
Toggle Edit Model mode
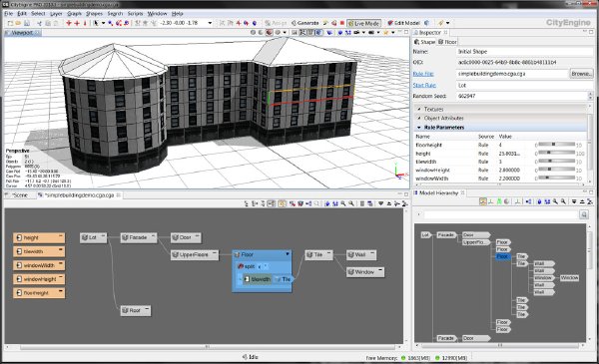coord(403,23)
